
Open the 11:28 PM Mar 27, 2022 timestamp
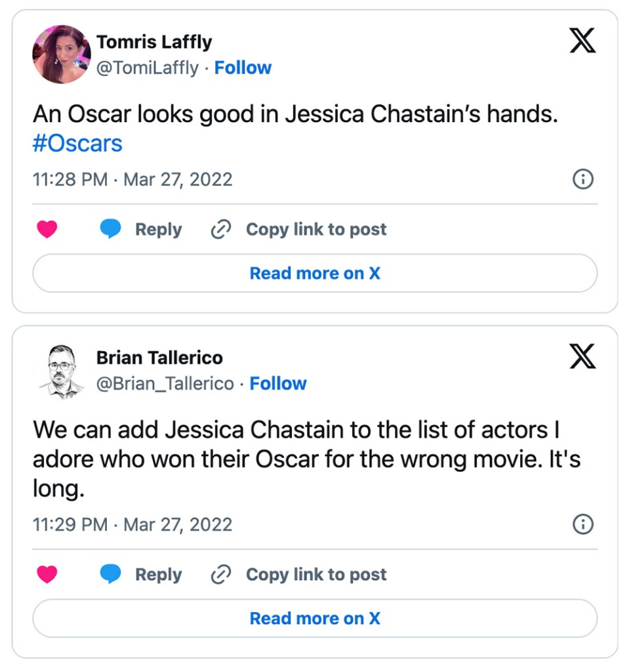[x=132, y=180]
